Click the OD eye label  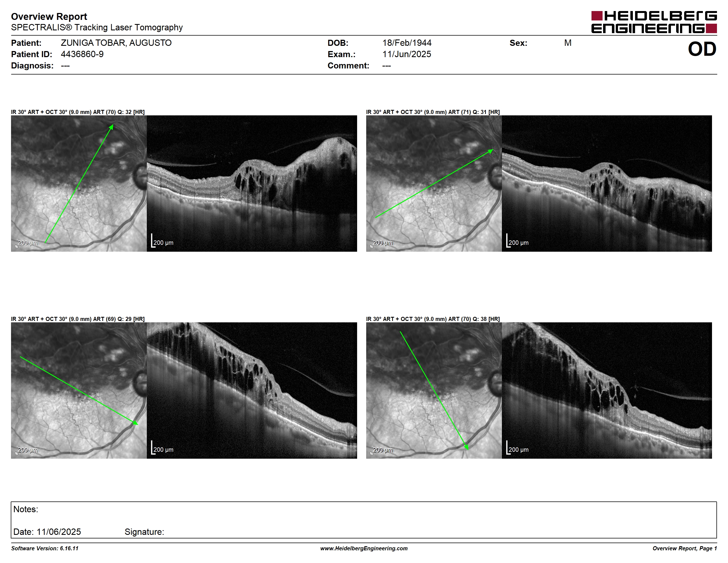click(702, 49)
